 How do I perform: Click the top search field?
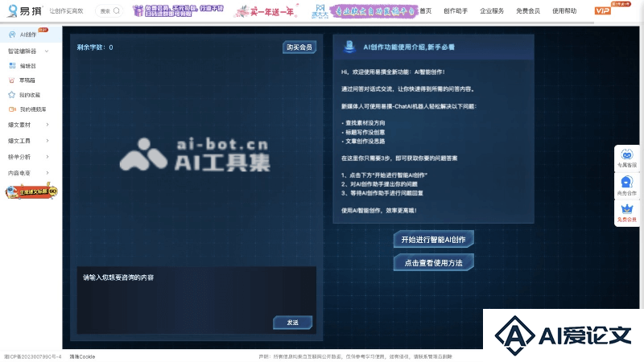(109, 10)
